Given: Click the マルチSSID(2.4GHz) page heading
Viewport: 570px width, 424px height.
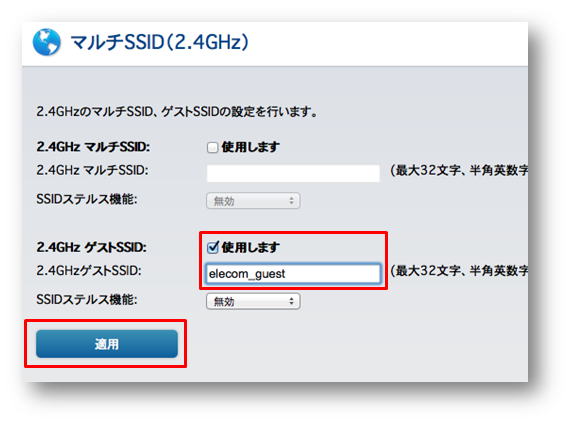Looking at the screenshot, I should click(160, 42).
